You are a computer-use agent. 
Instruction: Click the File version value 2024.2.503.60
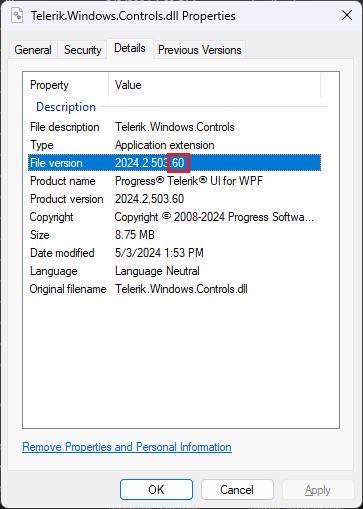tap(149, 163)
